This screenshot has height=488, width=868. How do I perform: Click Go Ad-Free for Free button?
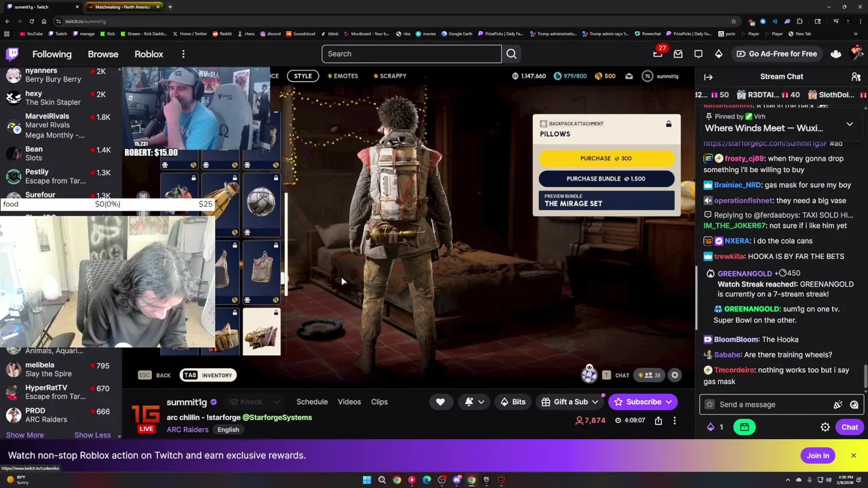point(776,54)
